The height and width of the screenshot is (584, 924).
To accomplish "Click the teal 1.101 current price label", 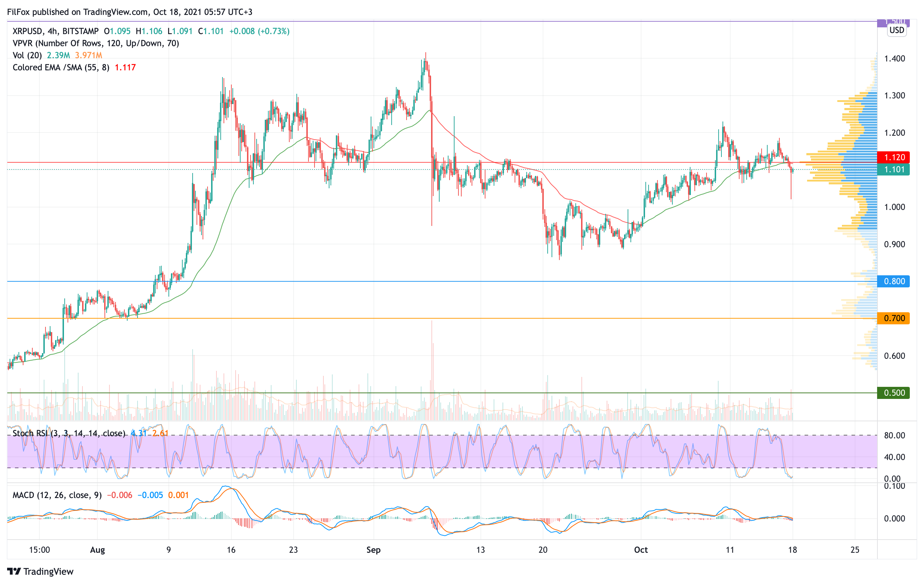I will 893,169.
